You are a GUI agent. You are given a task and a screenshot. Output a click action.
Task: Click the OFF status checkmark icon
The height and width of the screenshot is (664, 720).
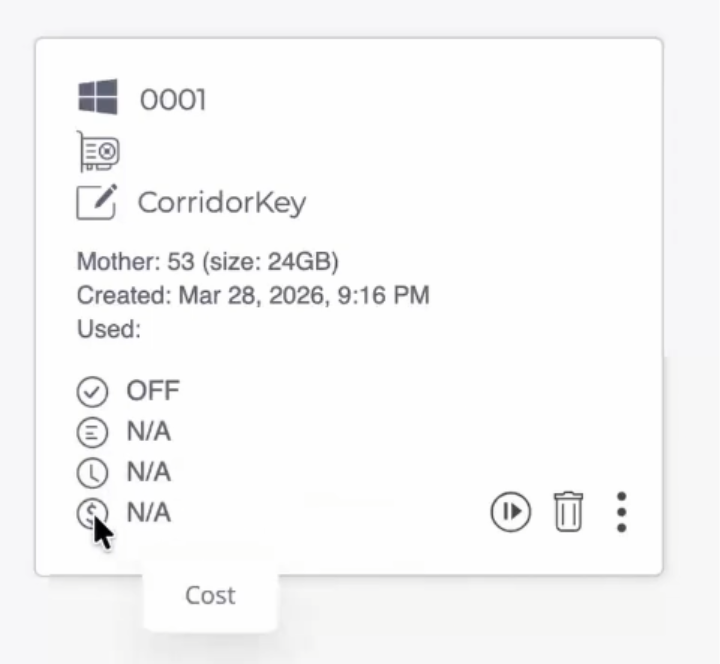[x=92, y=392]
